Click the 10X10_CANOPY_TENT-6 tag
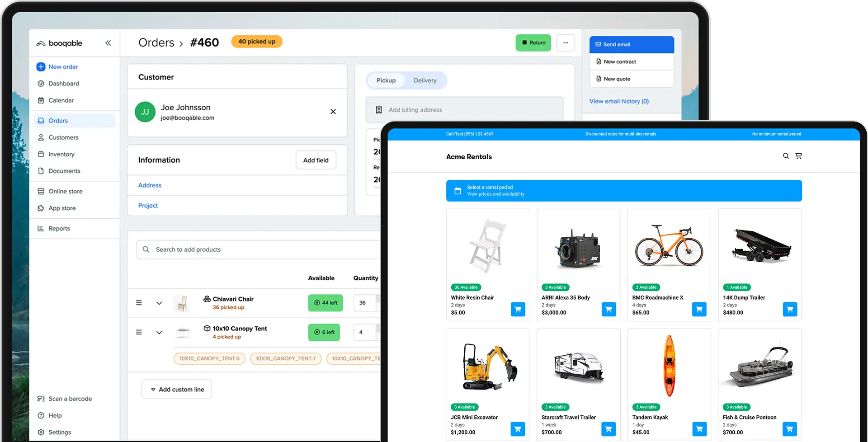This screenshot has height=442, width=868. [209, 358]
